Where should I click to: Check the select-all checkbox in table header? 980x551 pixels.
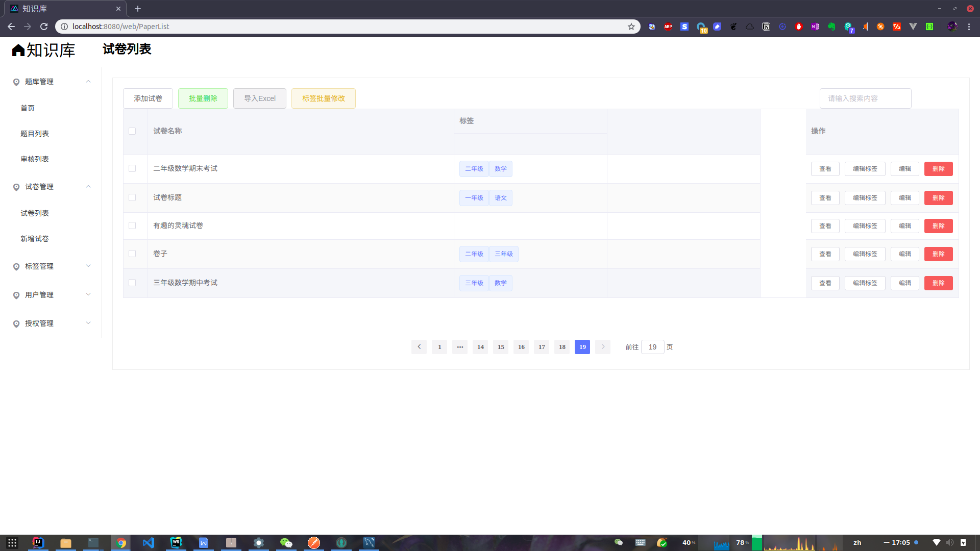132,131
